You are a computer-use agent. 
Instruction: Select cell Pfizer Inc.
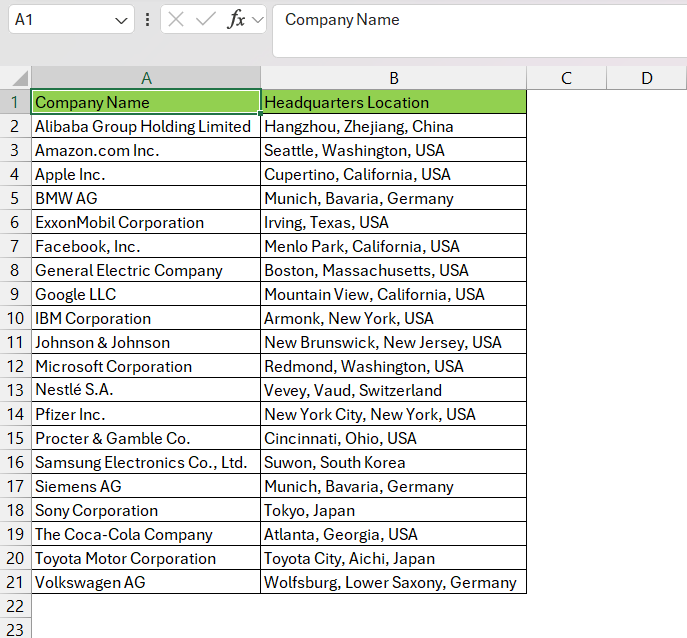tap(146, 414)
